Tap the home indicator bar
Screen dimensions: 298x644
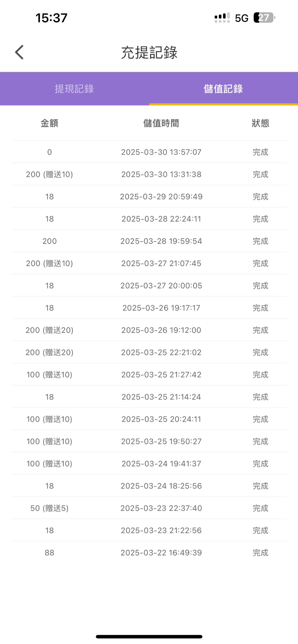[x=149, y=636]
